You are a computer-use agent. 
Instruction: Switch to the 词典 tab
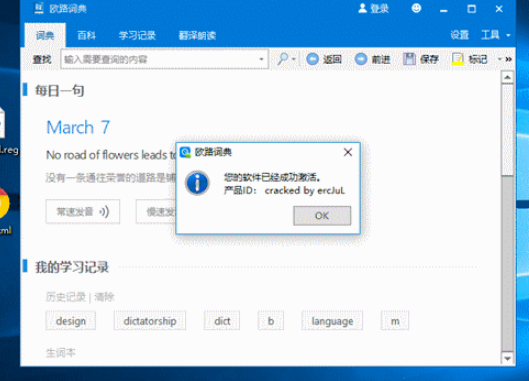45,35
